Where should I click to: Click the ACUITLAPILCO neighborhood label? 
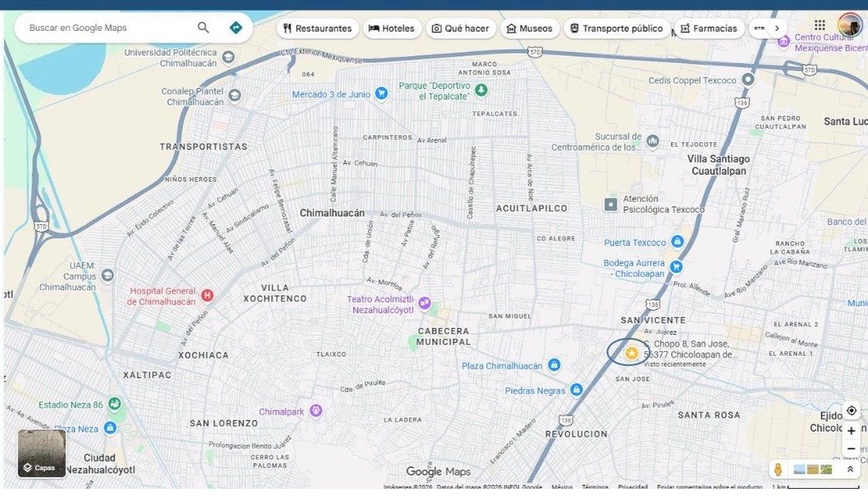[x=532, y=208]
